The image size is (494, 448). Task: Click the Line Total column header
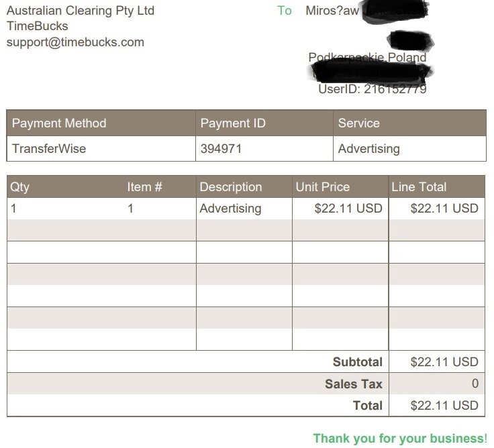(419, 187)
